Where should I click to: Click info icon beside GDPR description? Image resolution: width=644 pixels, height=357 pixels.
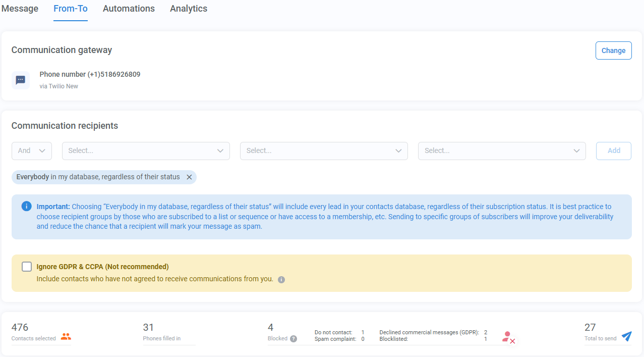coord(281,279)
